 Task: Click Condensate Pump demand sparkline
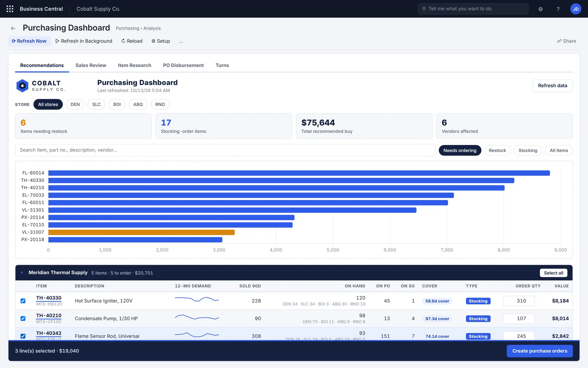pos(197,317)
